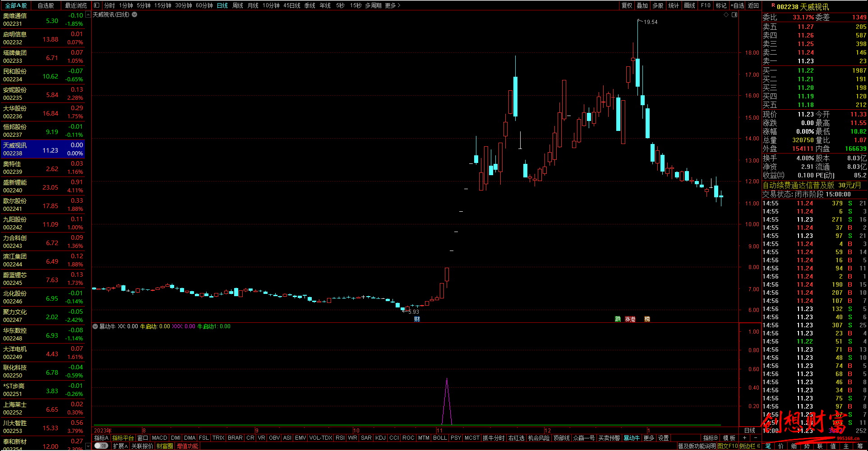
Task: Open the 指标B tab
Action: [x=711, y=438]
